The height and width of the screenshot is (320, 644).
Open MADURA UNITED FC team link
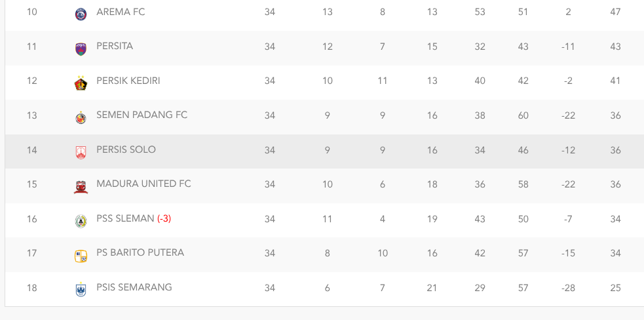(143, 184)
